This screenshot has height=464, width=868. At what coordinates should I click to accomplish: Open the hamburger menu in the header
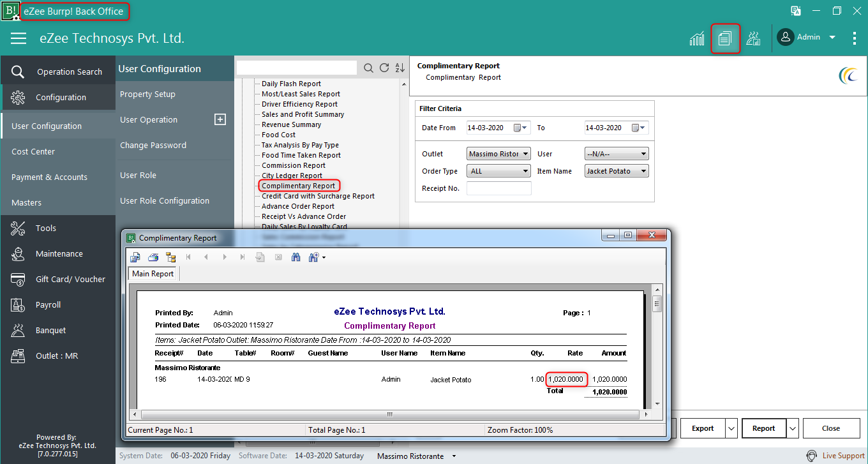point(19,38)
